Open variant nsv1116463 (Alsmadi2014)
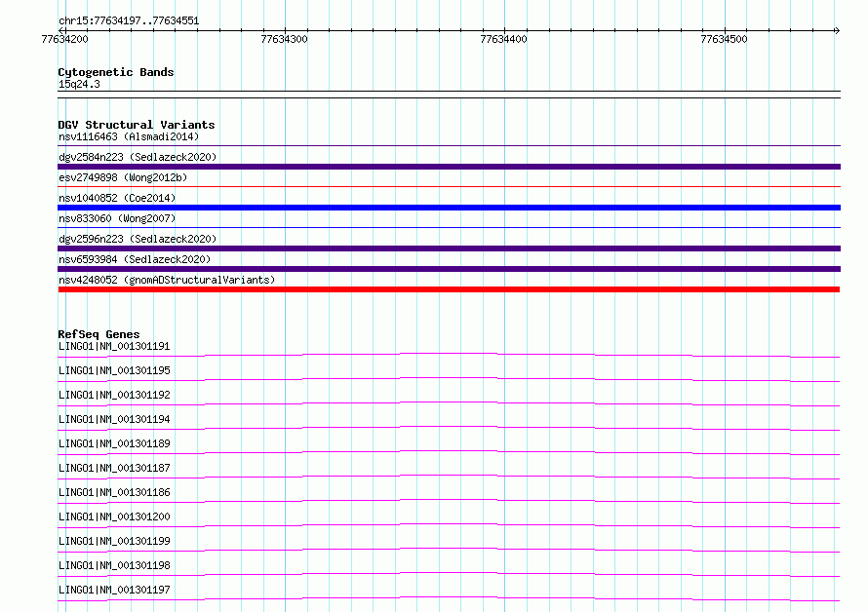 tap(129, 136)
